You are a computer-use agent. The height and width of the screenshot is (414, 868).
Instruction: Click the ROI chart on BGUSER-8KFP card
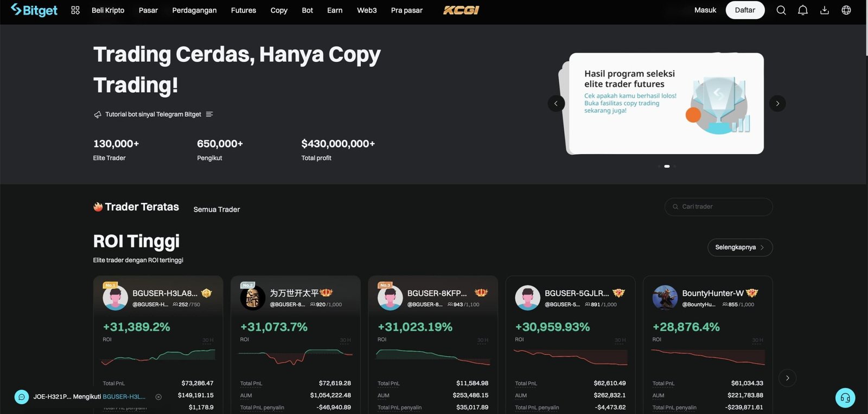[x=433, y=357]
